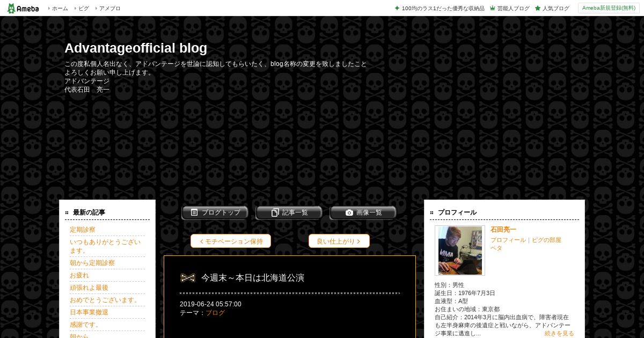
Task: Click the post timestamp 2019-06-24 05:57:00
Action: pos(210,304)
